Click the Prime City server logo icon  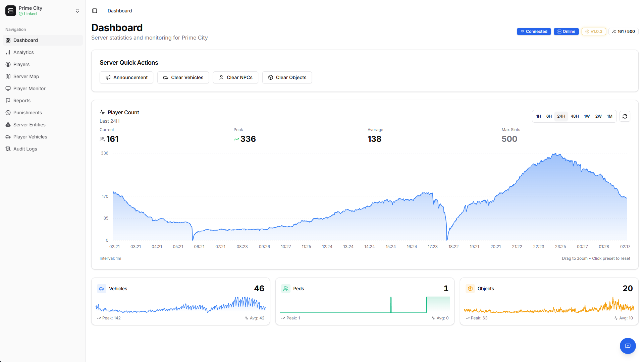point(10,10)
